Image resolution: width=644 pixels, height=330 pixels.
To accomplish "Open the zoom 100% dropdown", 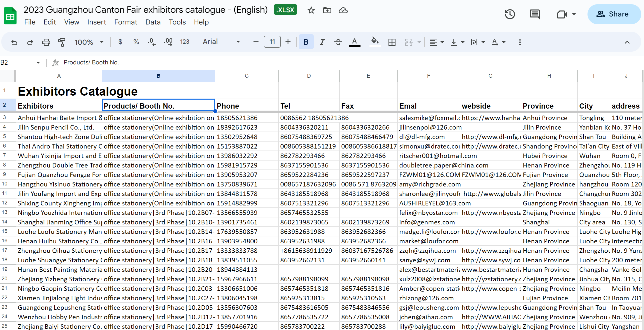I will tap(89, 42).
